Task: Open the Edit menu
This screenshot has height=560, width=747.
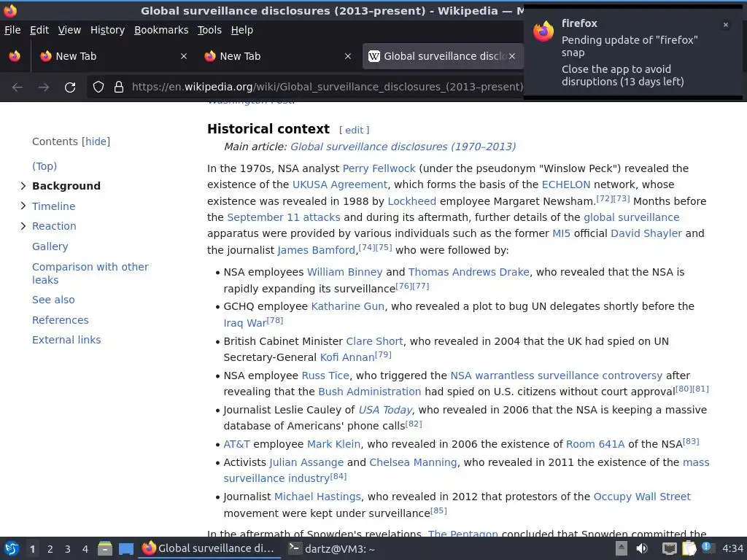Action: [x=39, y=30]
